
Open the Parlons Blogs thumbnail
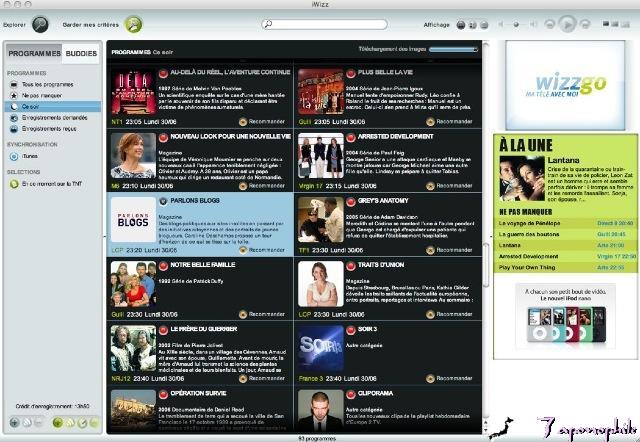[x=133, y=220]
